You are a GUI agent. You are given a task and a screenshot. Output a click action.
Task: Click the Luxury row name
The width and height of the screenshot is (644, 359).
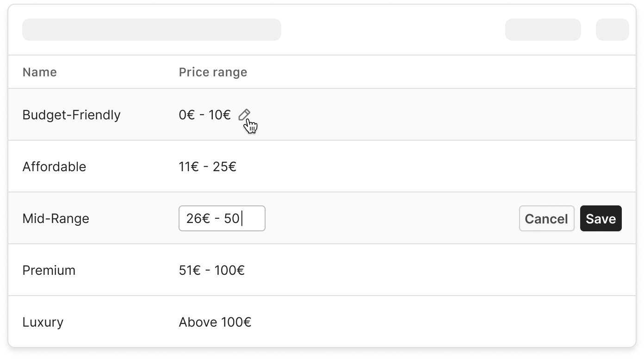pos(43,322)
